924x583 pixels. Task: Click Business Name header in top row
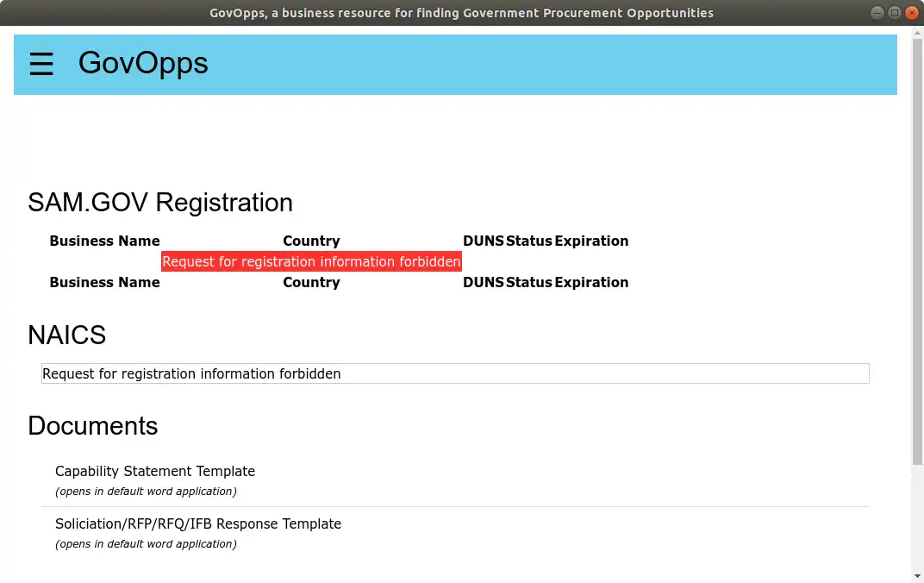(104, 241)
